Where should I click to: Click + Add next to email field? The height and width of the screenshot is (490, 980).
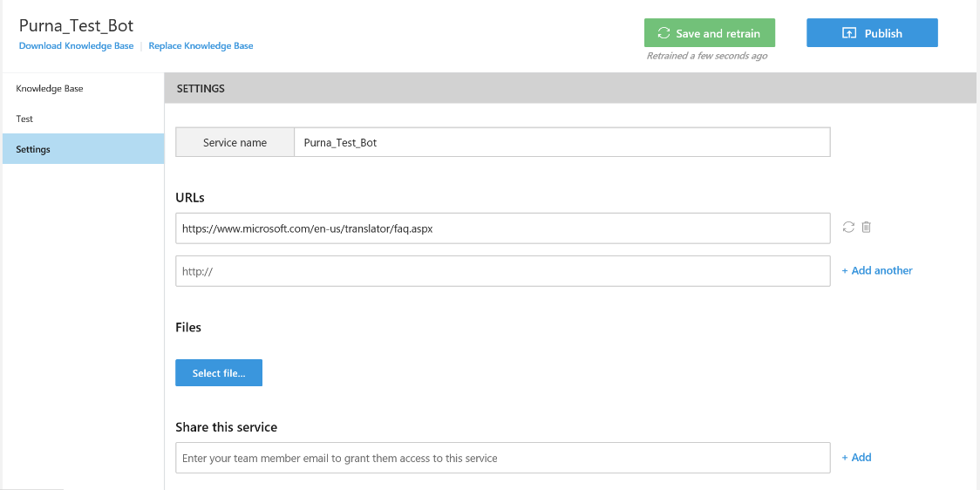[x=856, y=457]
